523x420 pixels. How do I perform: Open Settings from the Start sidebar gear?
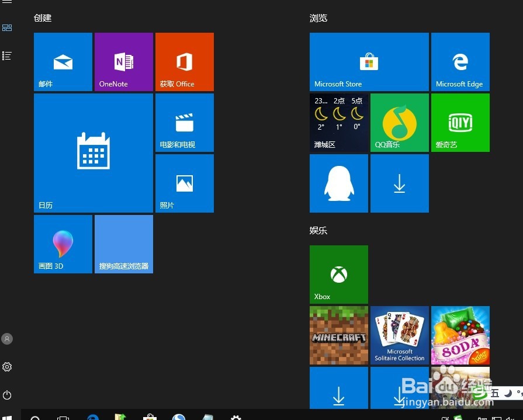7,367
